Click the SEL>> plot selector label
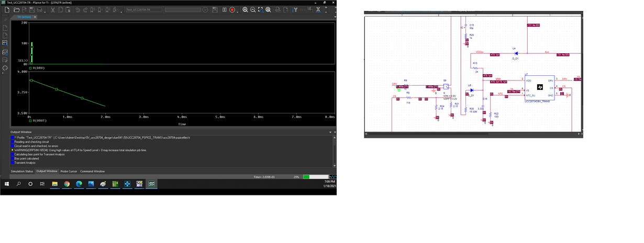Viewport: 644px width, 243px height. tap(23, 61)
